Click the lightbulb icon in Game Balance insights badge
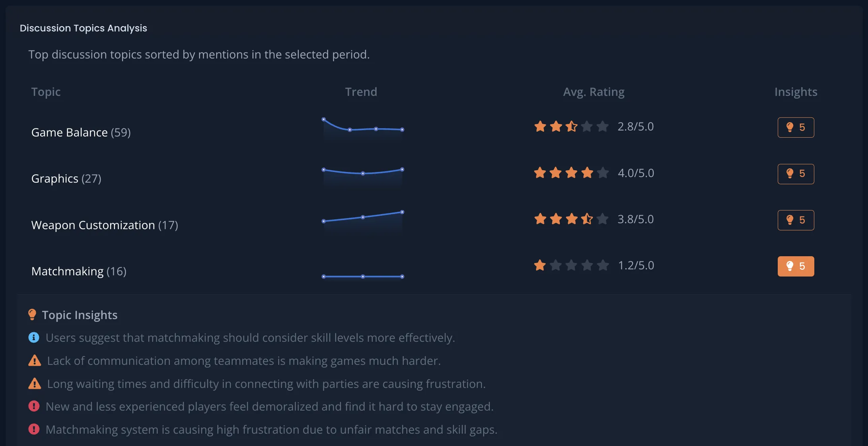The image size is (868, 446). click(790, 127)
